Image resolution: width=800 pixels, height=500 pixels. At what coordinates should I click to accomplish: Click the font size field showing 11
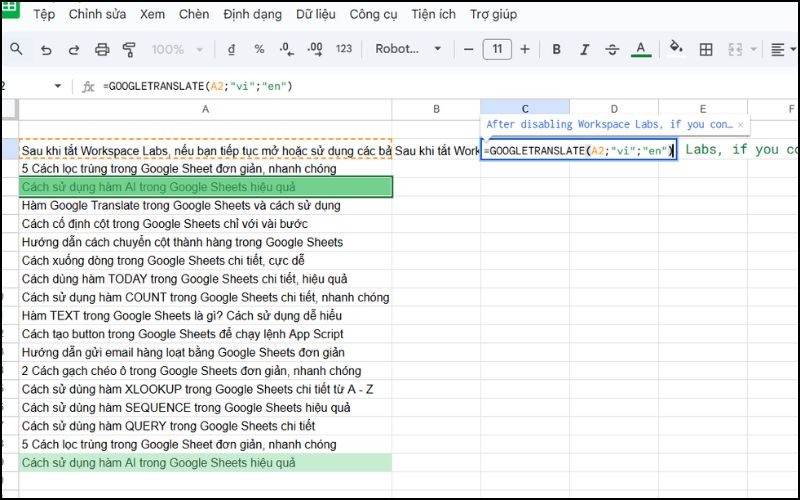(x=497, y=49)
